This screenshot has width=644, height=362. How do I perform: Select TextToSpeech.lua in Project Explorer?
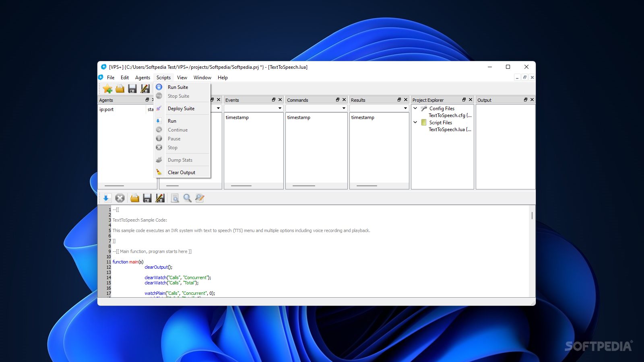coord(450,130)
